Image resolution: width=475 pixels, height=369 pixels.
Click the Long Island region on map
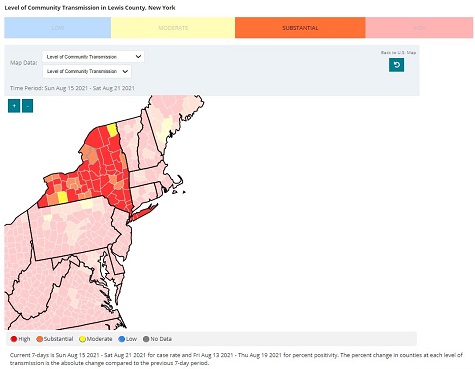click(x=143, y=212)
